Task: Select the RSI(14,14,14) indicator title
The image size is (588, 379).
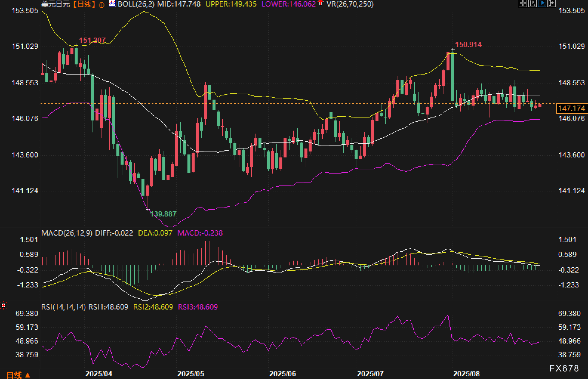Action: click(64, 307)
